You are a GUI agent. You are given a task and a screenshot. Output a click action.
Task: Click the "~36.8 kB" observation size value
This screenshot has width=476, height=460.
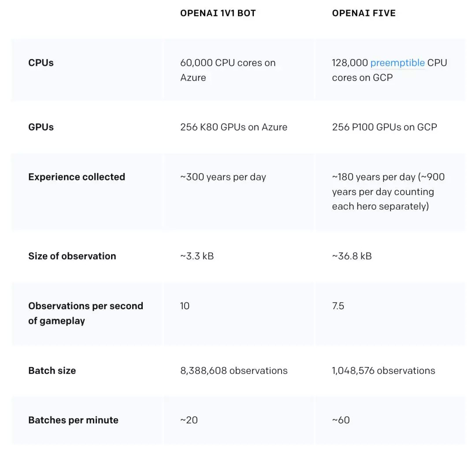tap(352, 256)
